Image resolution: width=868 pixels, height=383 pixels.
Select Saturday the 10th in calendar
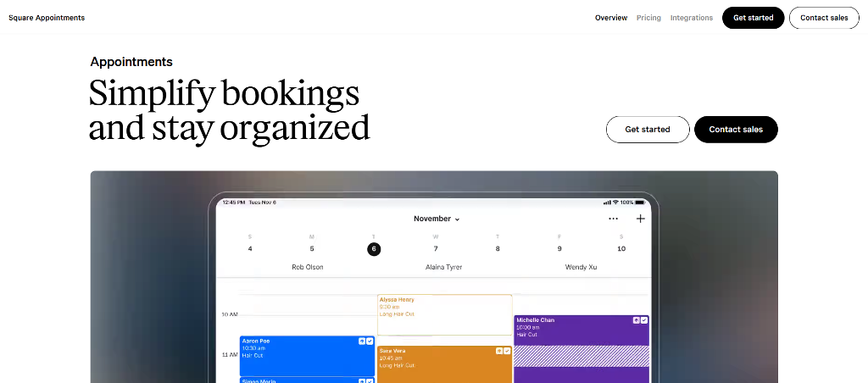tap(621, 248)
